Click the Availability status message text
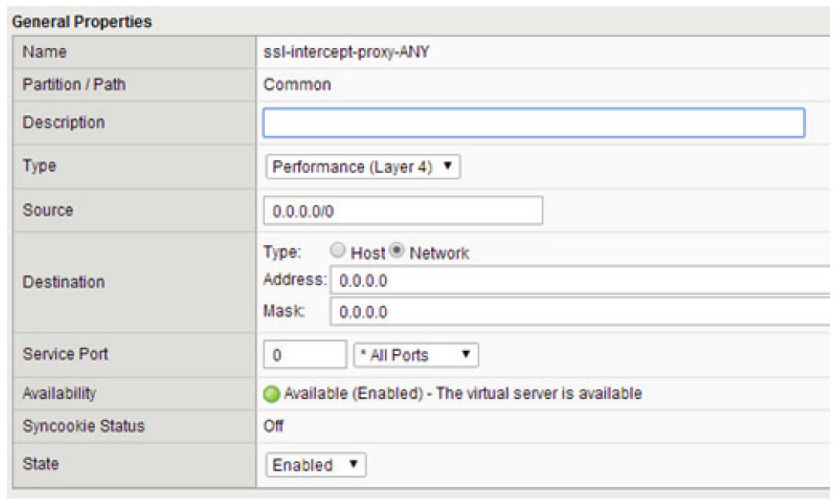The image size is (837, 504). pyautogui.click(x=463, y=393)
